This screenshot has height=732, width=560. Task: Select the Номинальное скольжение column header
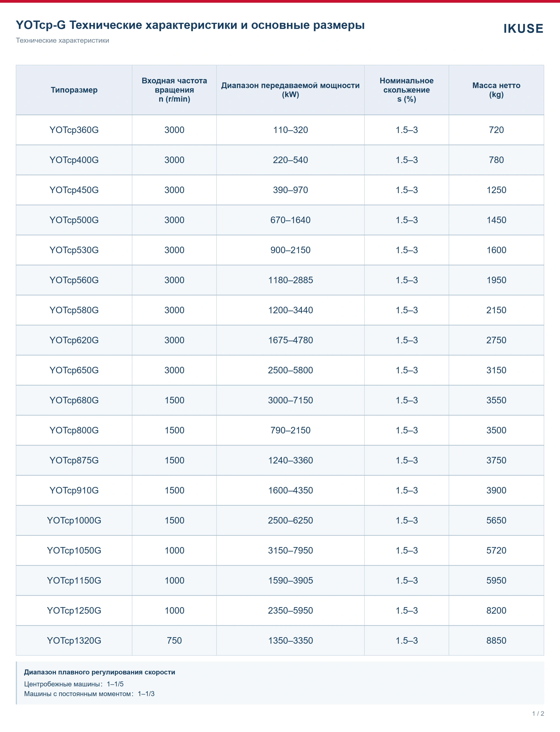coord(406,90)
